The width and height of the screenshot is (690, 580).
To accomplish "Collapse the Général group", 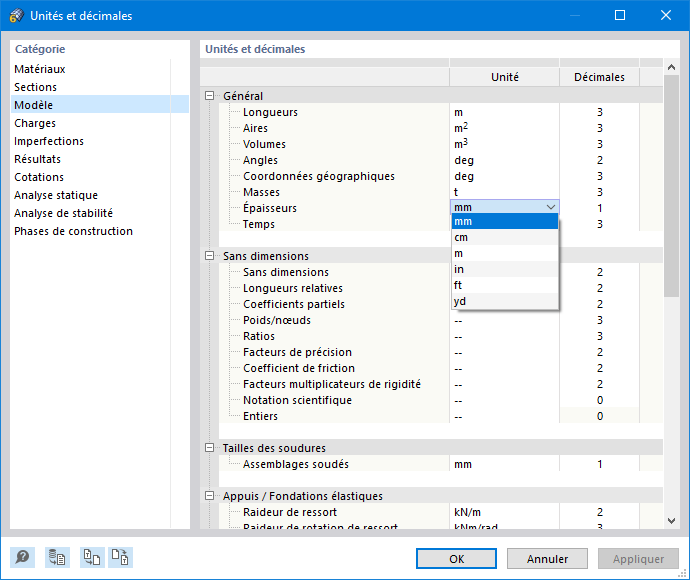I will point(210,96).
